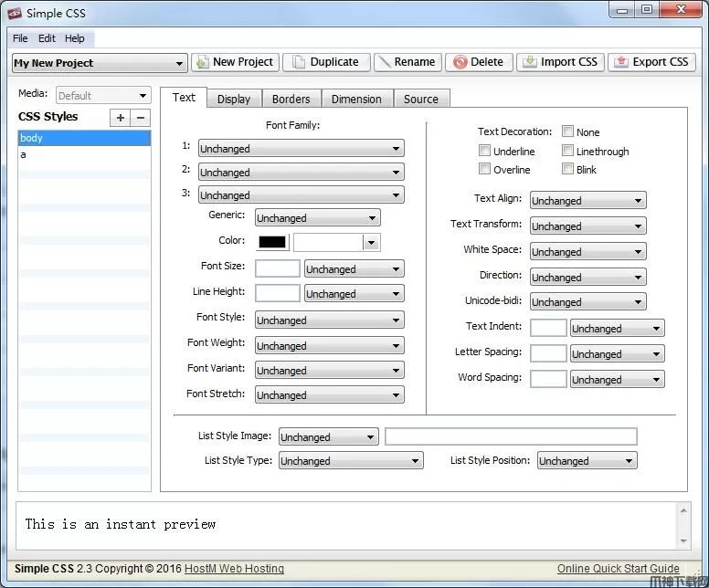Click the Export CSS button

651,62
